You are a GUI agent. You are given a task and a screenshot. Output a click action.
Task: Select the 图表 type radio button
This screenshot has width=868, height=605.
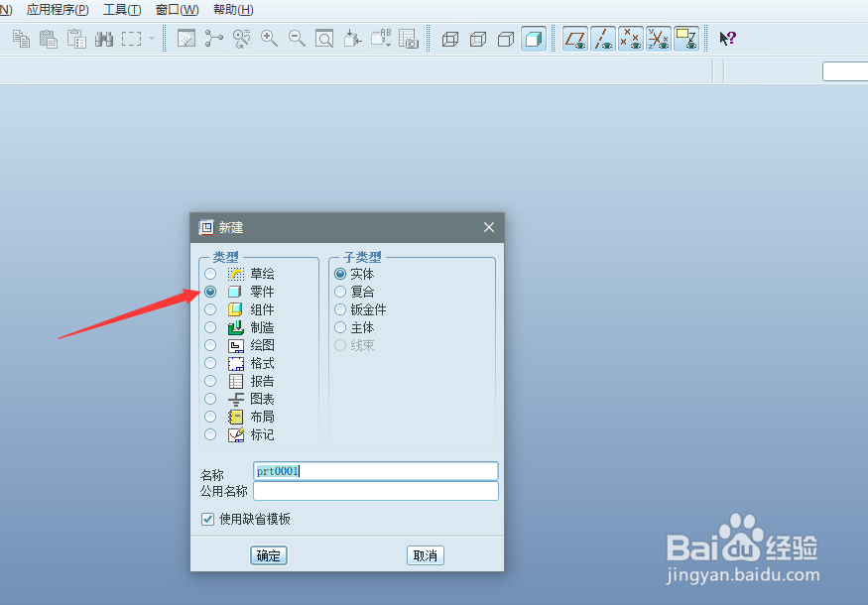click(x=210, y=399)
